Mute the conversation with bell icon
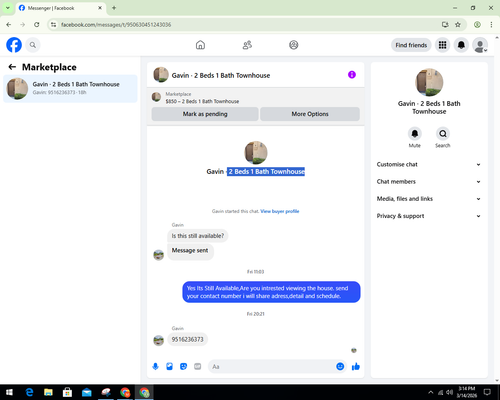 (x=415, y=134)
